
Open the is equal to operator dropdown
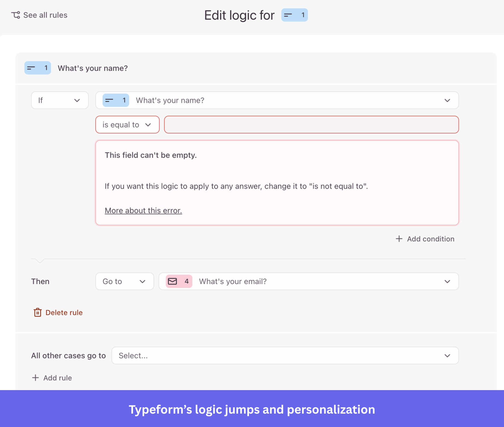point(127,124)
